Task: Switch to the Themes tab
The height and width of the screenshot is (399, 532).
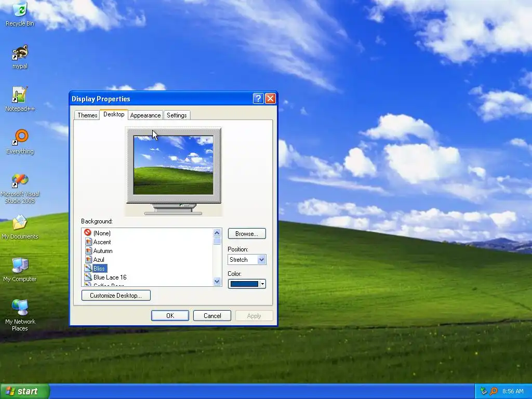Action: [x=87, y=115]
